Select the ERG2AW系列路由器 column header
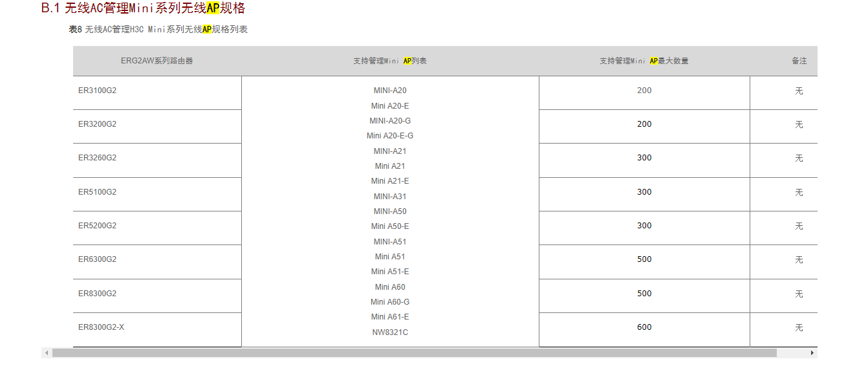This screenshot has width=868, height=390. [157, 61]
